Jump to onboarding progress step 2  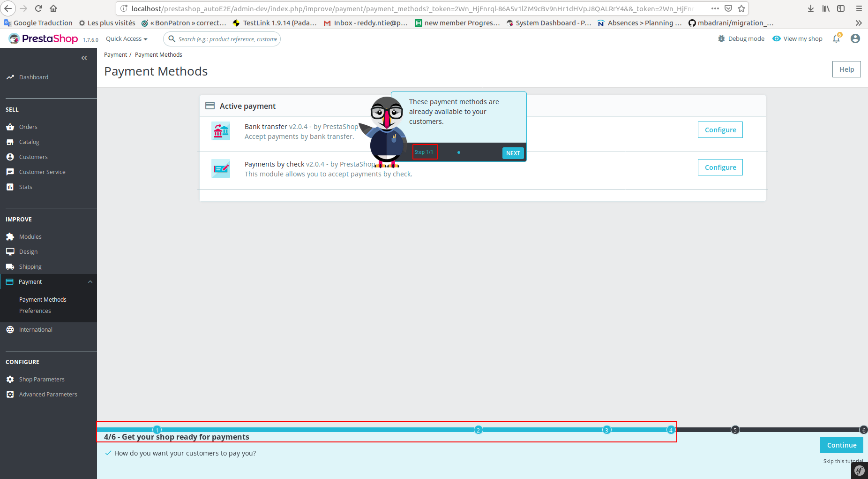point(478,430)
